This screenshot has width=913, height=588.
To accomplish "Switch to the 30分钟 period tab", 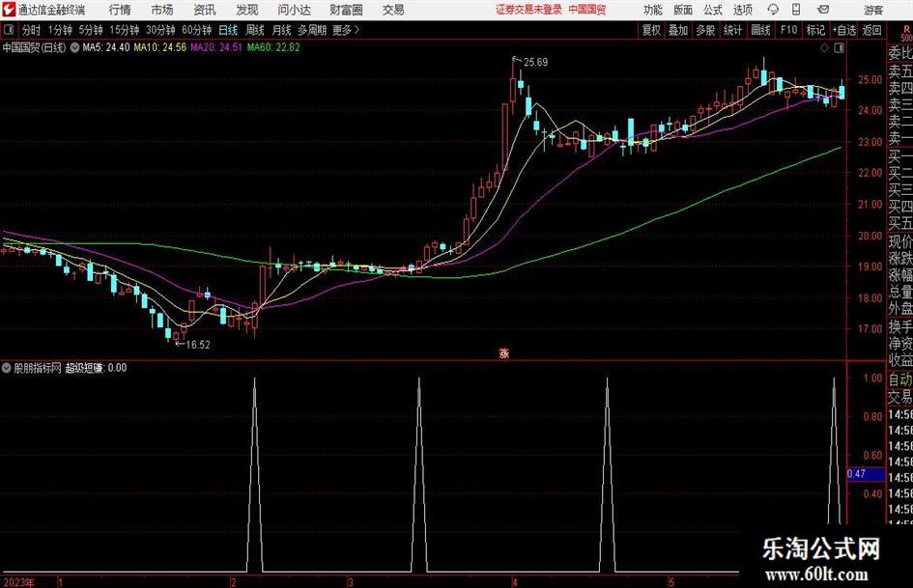I will [x=160, y=30].
